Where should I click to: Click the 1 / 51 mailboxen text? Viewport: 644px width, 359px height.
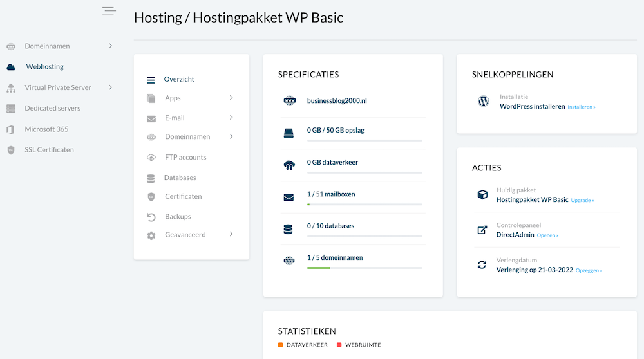(331, 194)
